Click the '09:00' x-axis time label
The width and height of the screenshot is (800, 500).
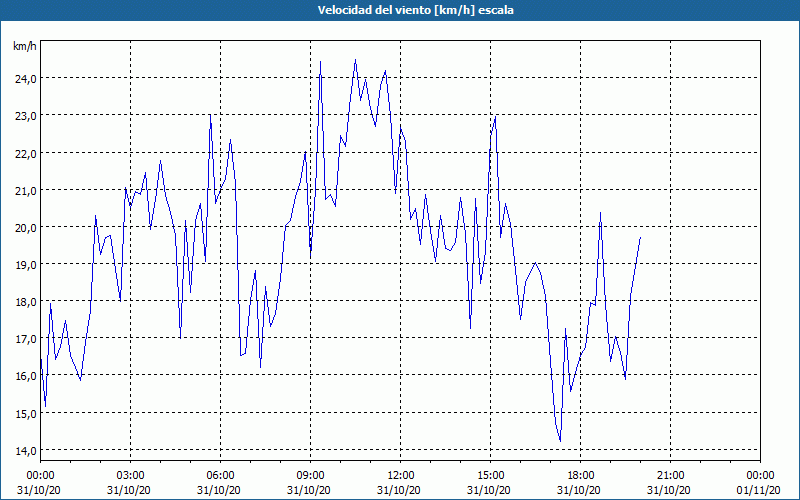[x=310, y=476]
